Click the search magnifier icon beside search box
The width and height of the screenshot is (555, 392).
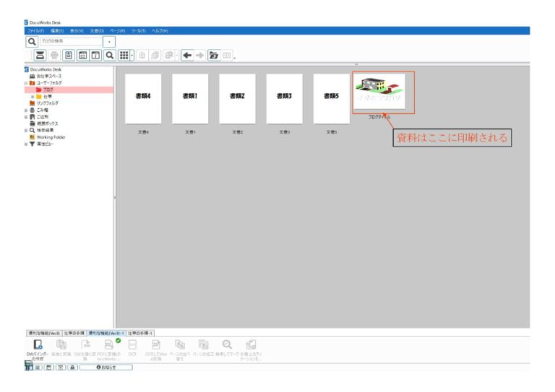pos(32,42)
